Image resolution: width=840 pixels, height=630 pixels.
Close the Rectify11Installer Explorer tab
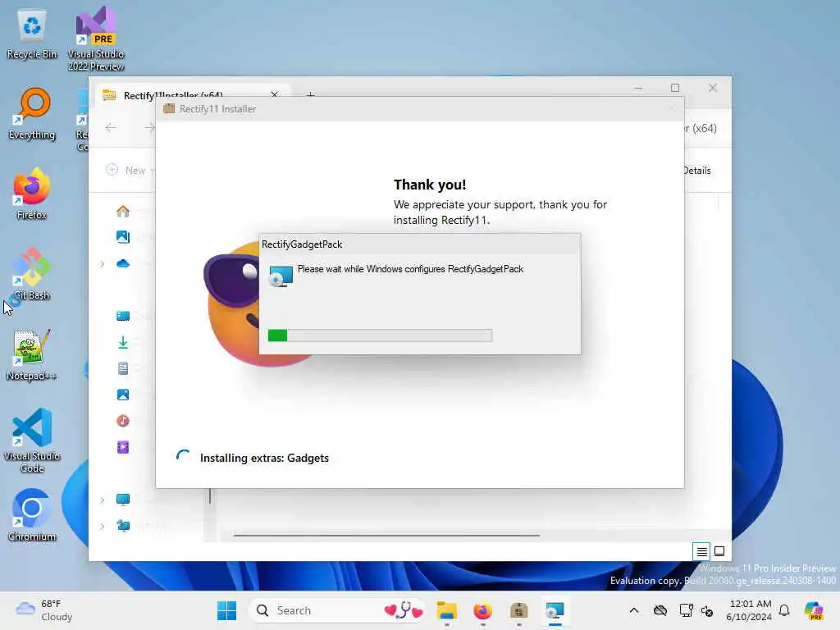point(274,94)
